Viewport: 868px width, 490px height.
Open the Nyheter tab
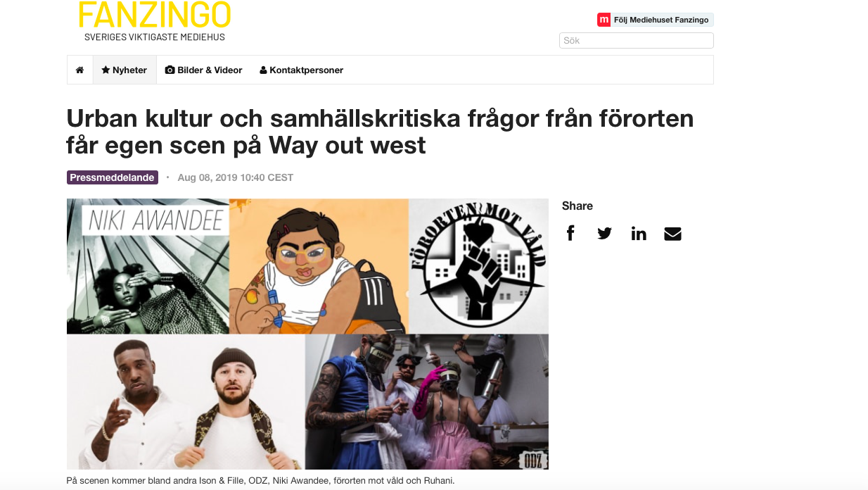tap(125, 70)
